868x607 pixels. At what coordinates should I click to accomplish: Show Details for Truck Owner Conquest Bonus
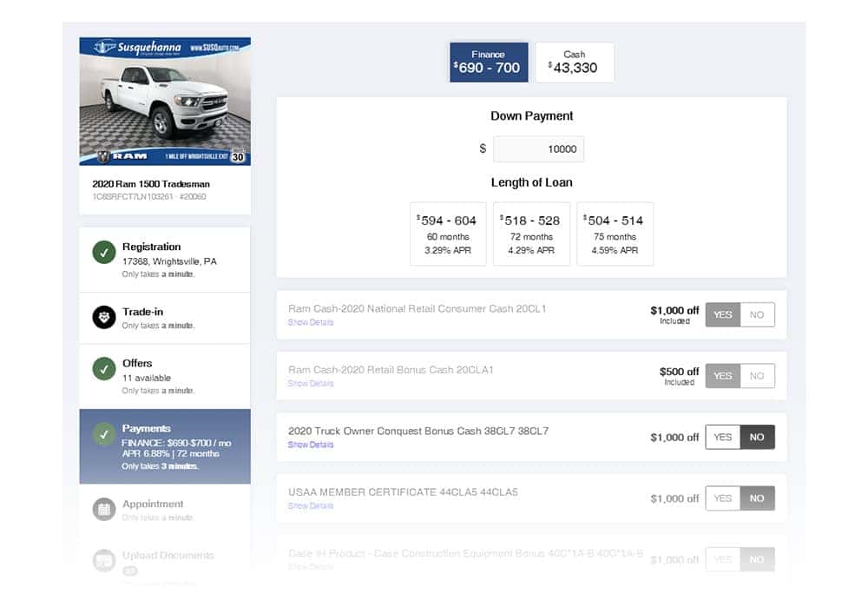click(x=311, y=445)
